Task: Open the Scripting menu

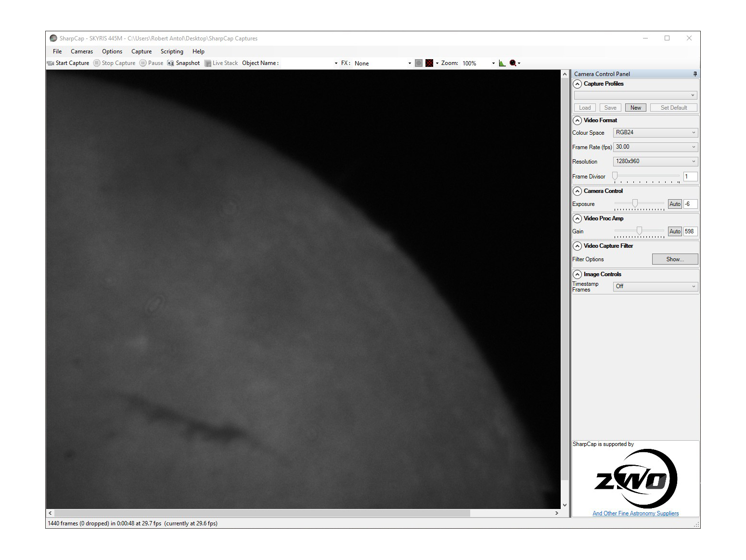Action: [x=172, y=51]
